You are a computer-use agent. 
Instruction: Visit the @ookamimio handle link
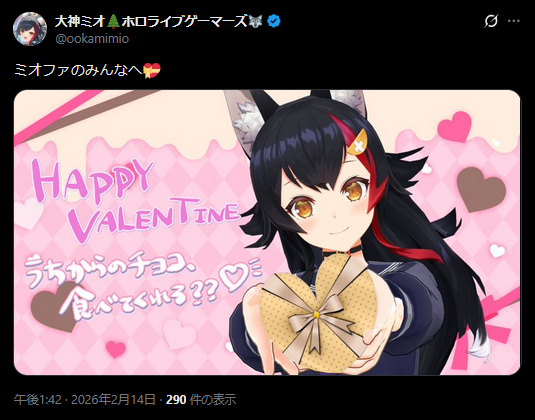click(x=92, y=39)
